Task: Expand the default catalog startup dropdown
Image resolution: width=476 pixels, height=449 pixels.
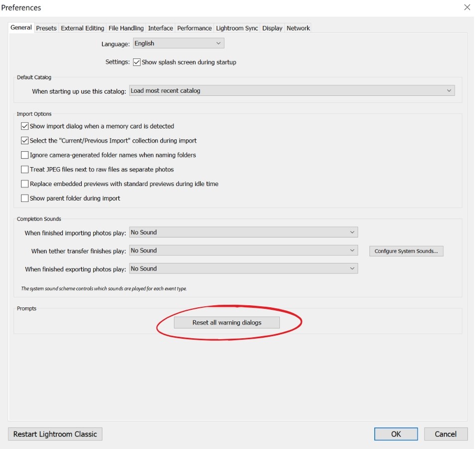Action: [x=292, y=90]
